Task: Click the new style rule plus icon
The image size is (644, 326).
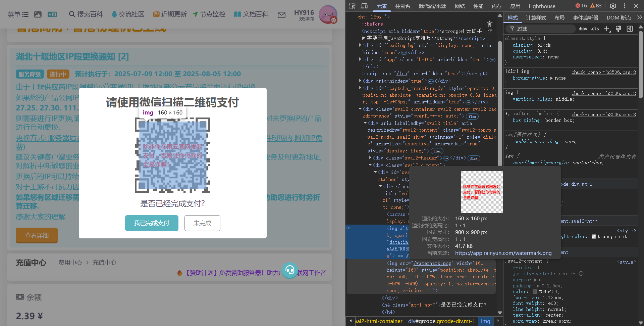Action: (607, 29)
